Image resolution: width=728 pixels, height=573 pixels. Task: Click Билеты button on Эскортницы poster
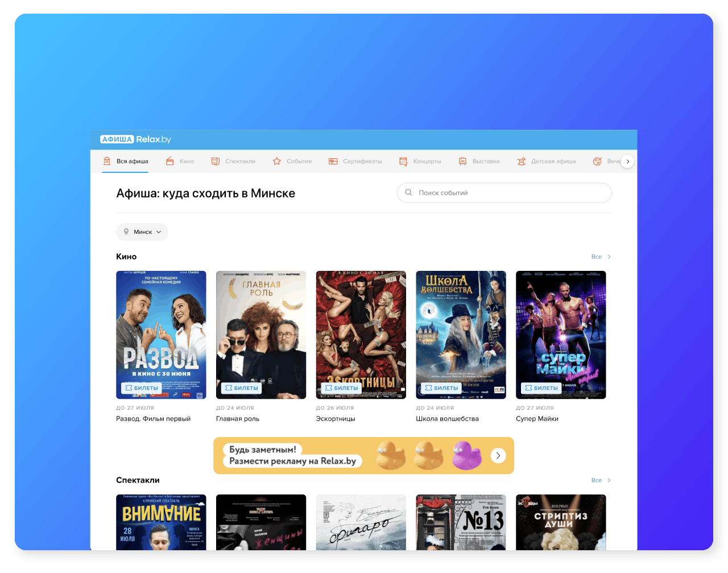[341, 388]
